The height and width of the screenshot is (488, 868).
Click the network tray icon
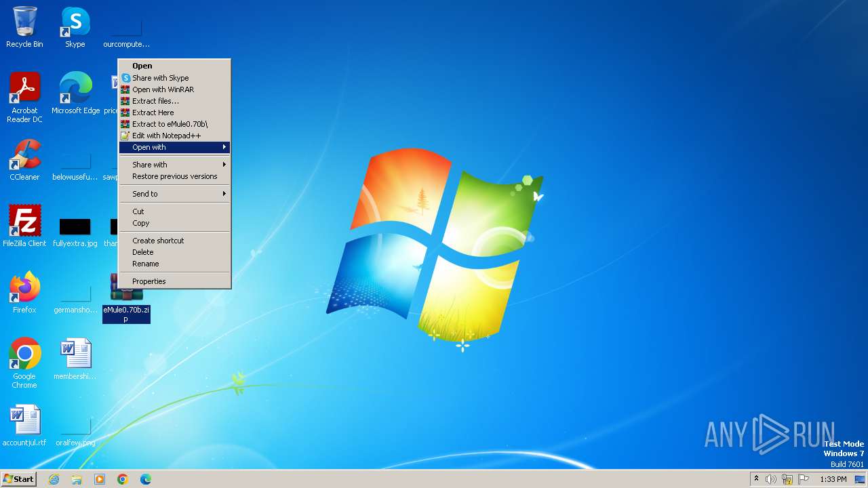click(787, 479)
